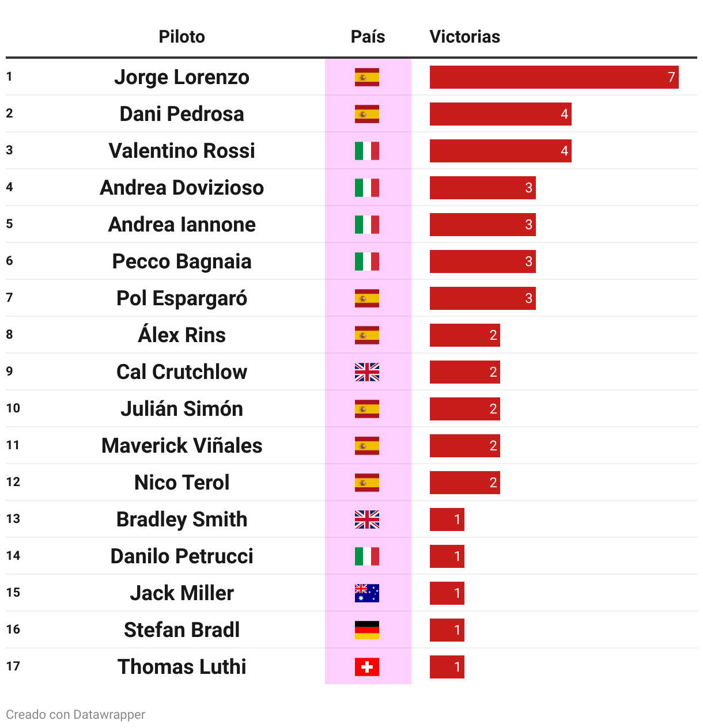The height and width of the screenshot is (728, 703).
Task: Click the UK flag beside Bradley Smith
Action: 367,520
